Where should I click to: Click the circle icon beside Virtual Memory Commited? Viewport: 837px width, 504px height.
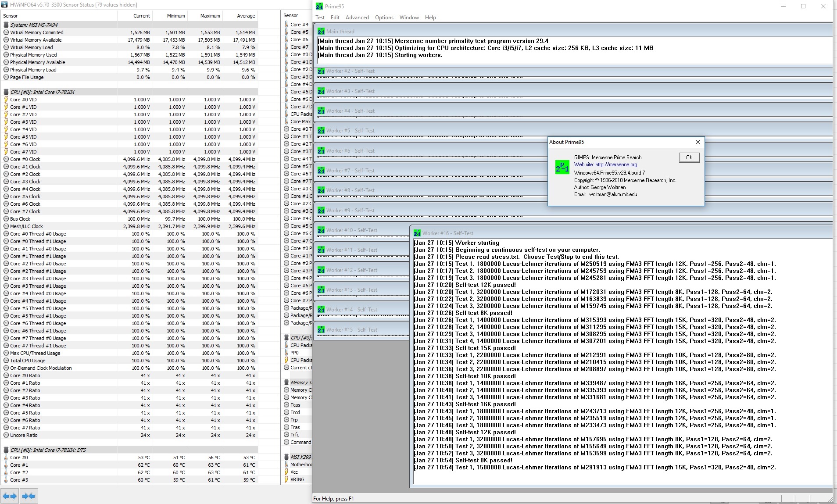tap(6, 32)
